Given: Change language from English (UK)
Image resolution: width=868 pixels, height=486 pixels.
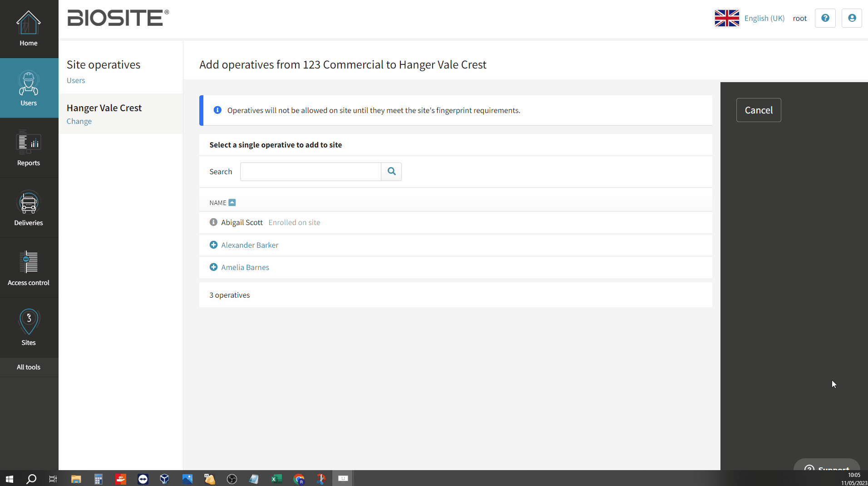Looking at the screenshot, I should pos(764,18).
